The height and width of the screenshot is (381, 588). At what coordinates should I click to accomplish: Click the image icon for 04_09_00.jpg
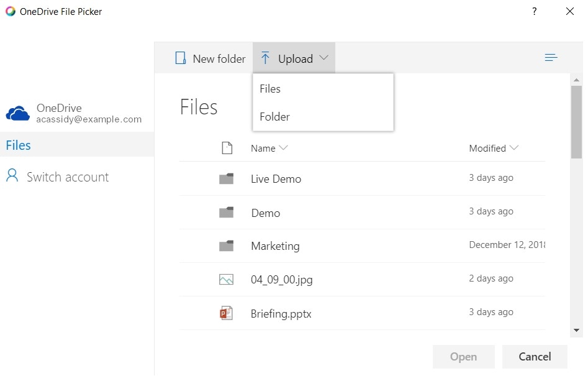(x=226, y=279)
